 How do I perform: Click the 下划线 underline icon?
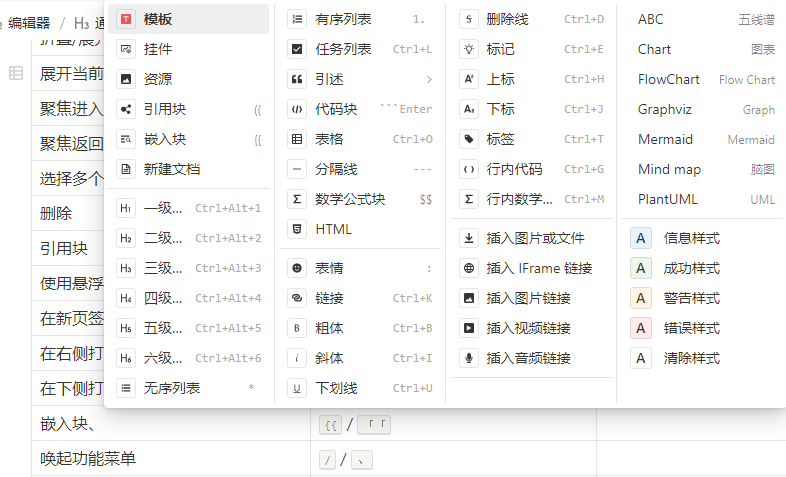[x=297, y=388]
